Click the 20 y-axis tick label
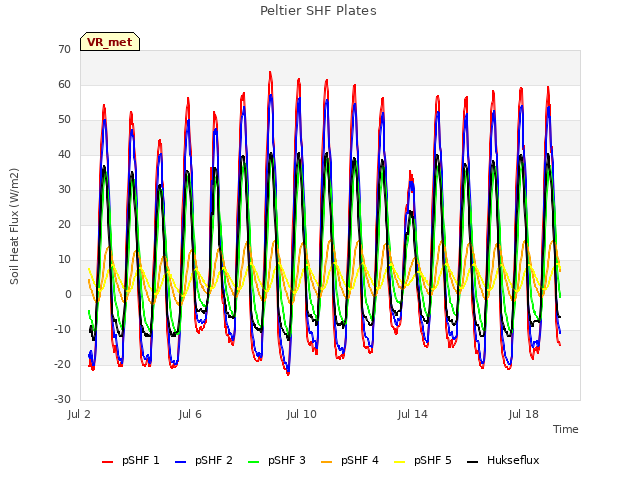 click(x=64, y=224)
